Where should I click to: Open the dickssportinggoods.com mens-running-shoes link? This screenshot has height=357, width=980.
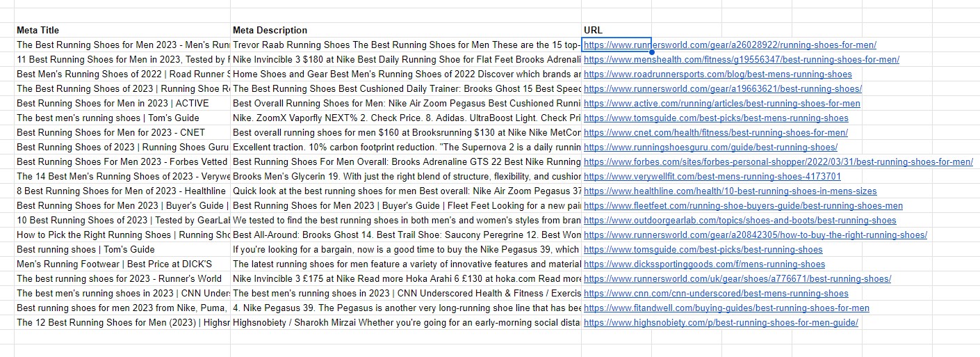coord(705,264)
